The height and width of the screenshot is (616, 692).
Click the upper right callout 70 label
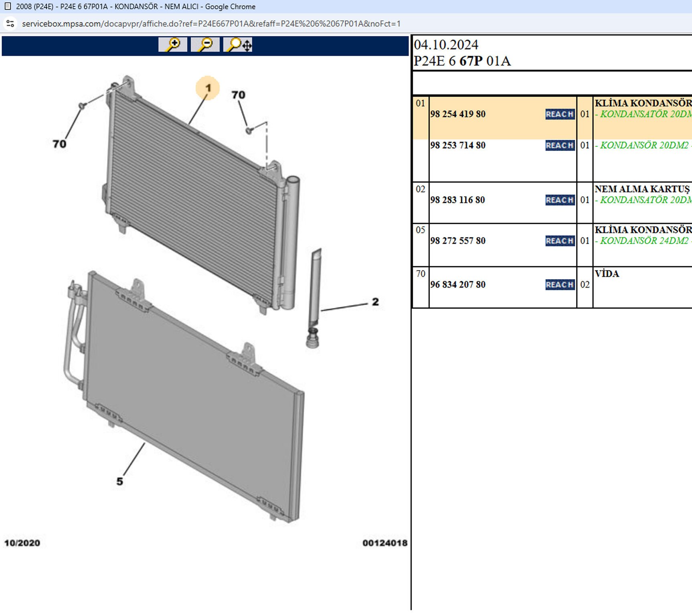[x=238, y=95]
